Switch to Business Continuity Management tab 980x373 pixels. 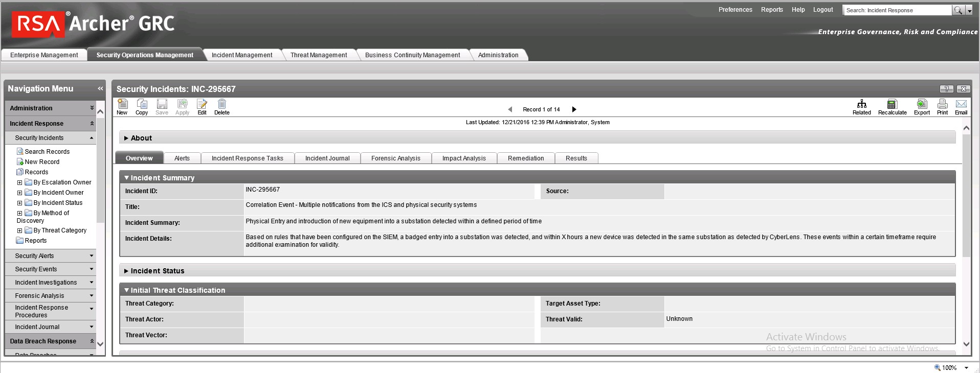pyautogui.click(x=412, y=55)
